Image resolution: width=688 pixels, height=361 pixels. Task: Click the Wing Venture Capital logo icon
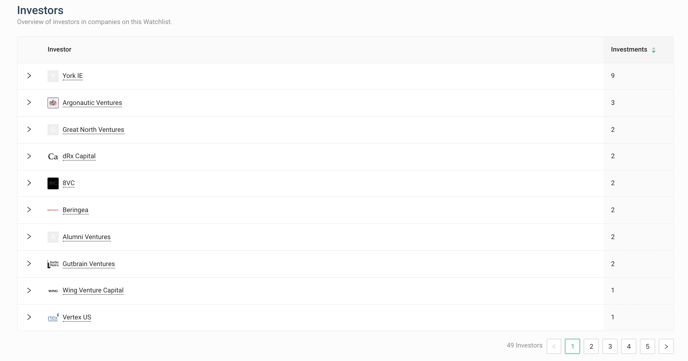(53, 290)
